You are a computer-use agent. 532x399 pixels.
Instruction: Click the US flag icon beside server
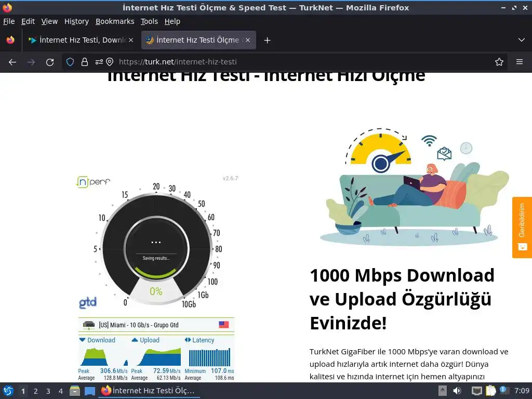click(223, 325)
